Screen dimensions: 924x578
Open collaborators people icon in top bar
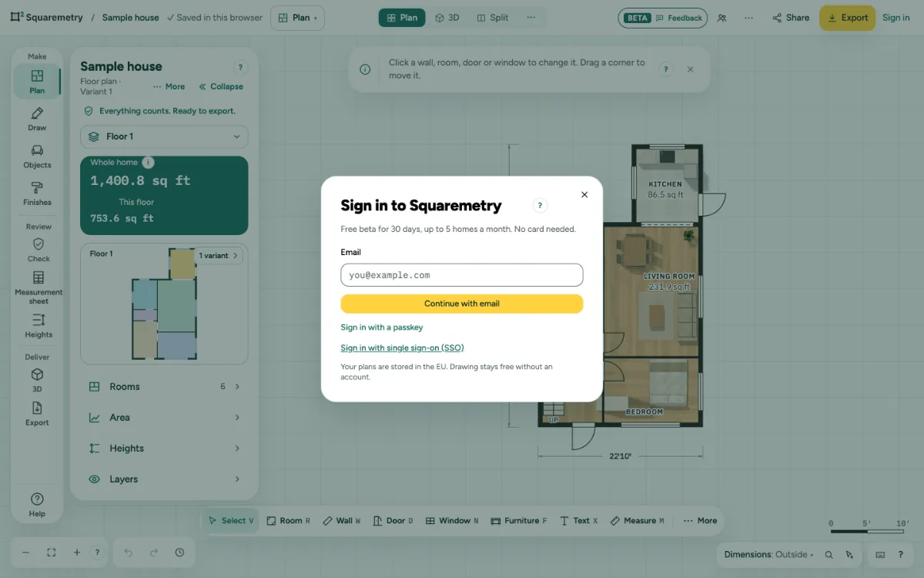[721, 18]
